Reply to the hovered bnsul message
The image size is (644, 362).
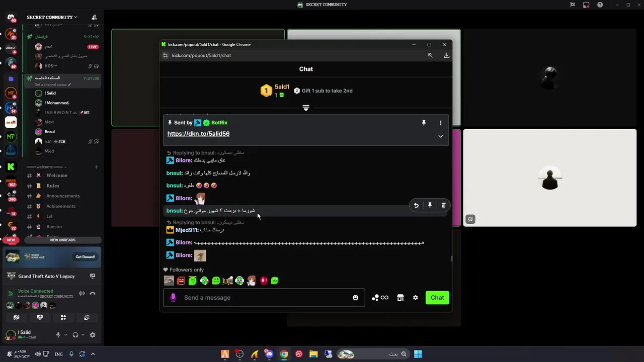pyautogui.click(x=416, y=205)
